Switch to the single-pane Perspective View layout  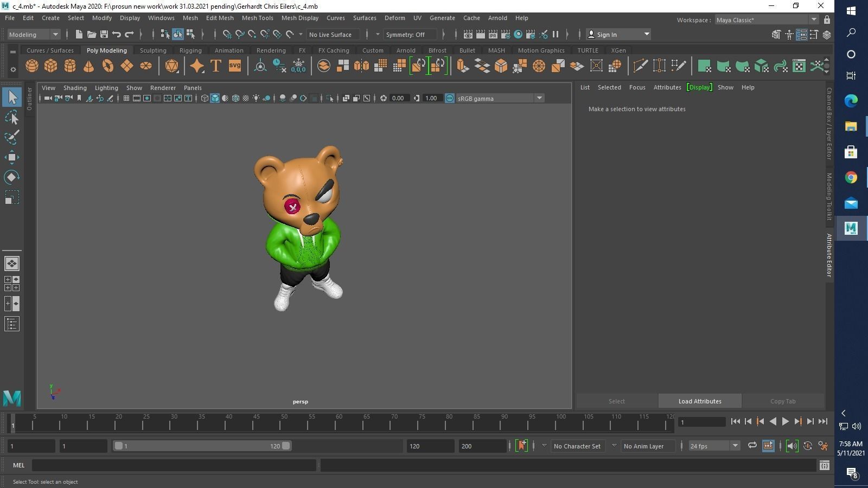(x=12, y=264)
